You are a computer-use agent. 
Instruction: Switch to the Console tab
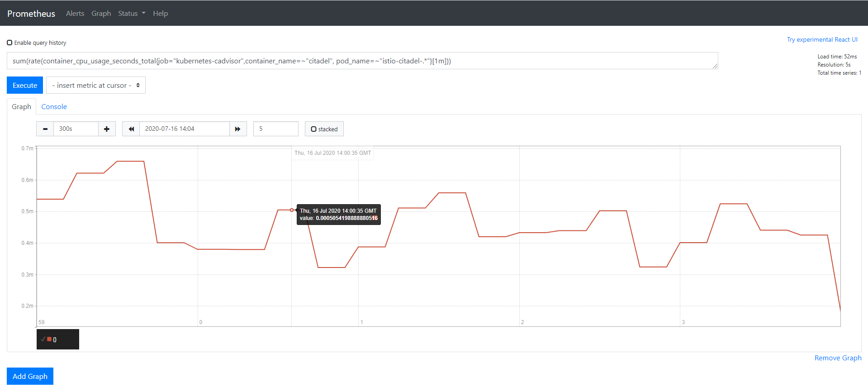click(54, 107)
